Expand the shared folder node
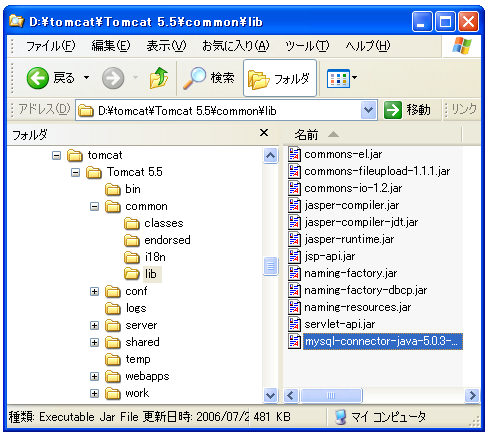 [x=95, y=343]
